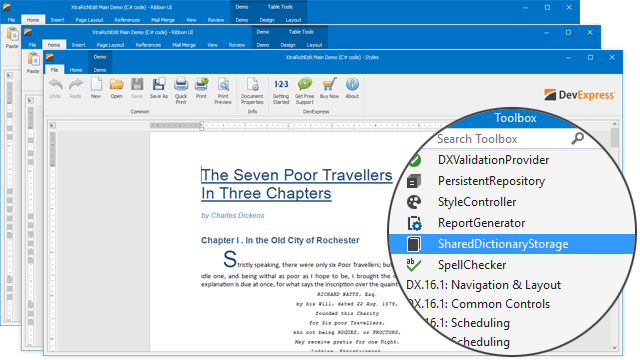The image size is (640, 360).
Task: Open the File tab of the Styles window
Action: [54, 70]
